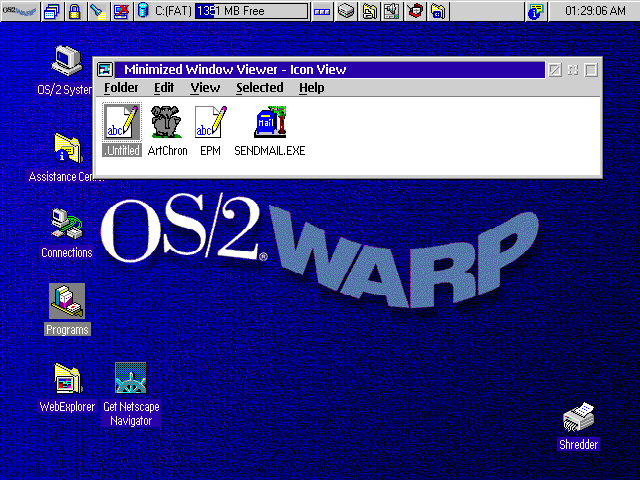The image size is (640, 480).
Task: Select the EPM editor icon
Action: [x=211, y=122]
